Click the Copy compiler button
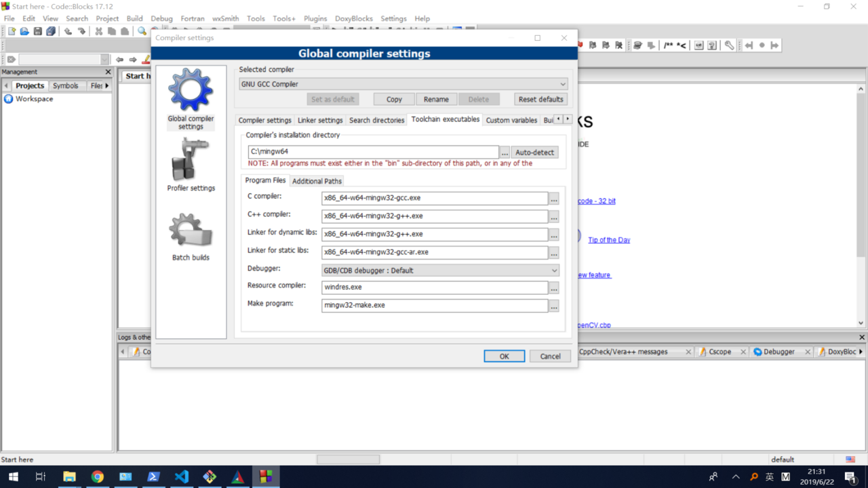868x488 pixels. pyautogui.click(x=394, y=99)
